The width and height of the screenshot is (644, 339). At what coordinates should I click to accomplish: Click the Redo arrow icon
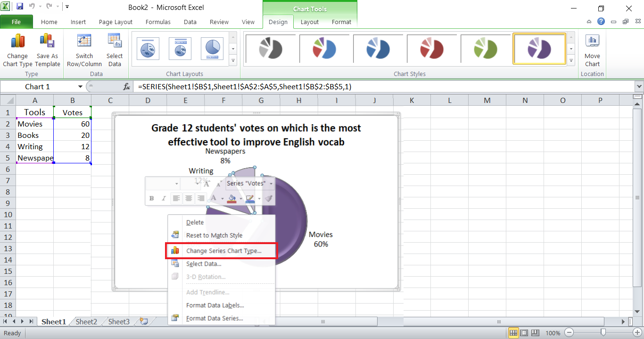pyautogui.click(x=49, y=7)
